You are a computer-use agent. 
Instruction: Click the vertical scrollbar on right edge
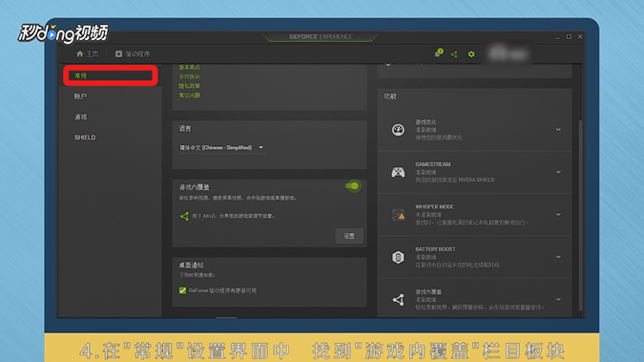pos(580,215)
